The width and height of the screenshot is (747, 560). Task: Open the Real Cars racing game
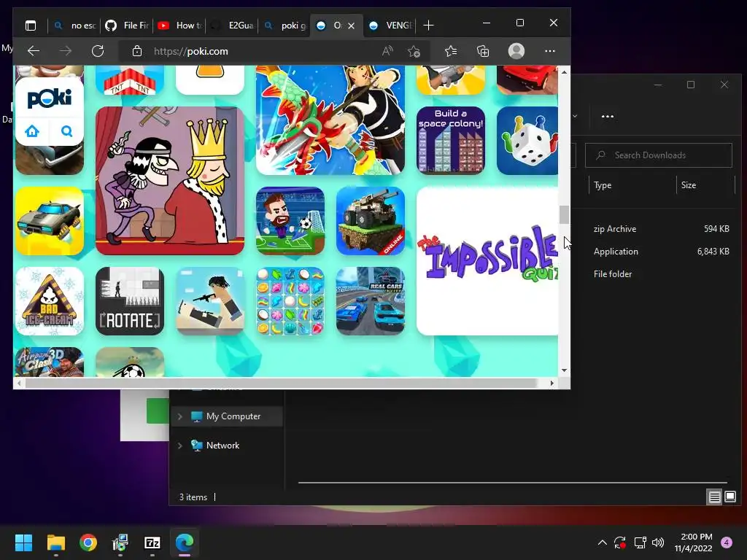pos(370,301)
